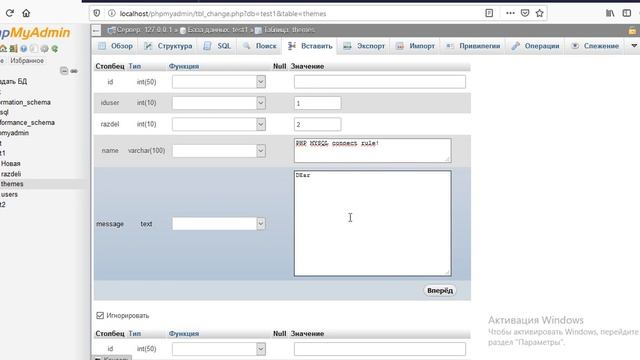This screenshot has width=640, height=360.
Task: Focus the message textarea
Action: coord(373,223)
